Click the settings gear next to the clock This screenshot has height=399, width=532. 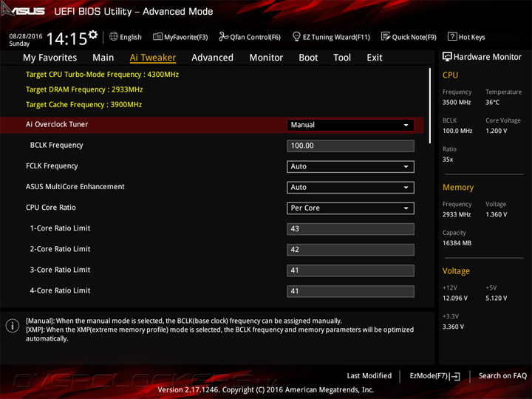93,35
